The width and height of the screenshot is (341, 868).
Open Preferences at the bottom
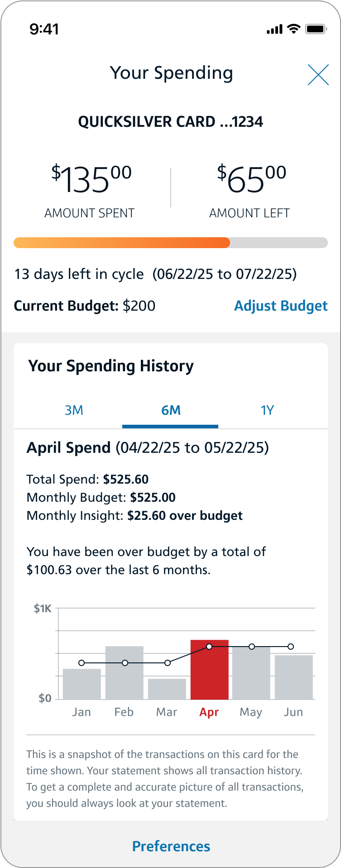click(x=171, y=846)
